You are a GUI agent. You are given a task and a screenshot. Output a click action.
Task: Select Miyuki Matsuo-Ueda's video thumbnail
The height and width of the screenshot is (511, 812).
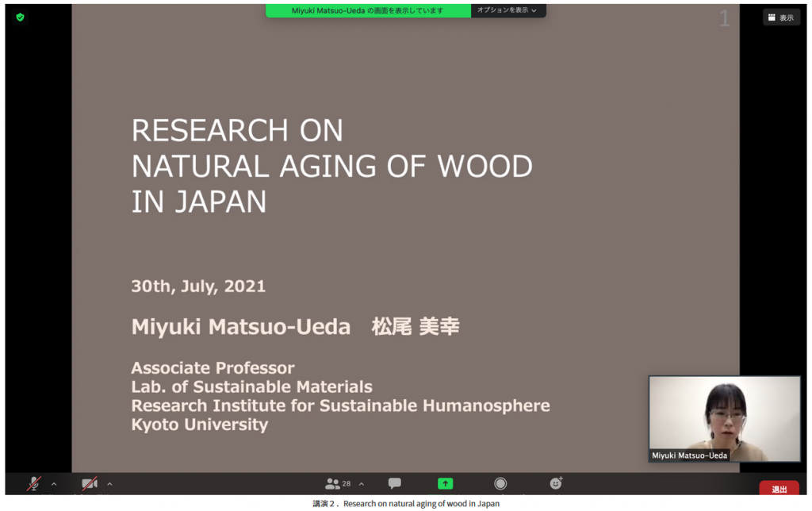pyautogui.click(x=724, y=419)
